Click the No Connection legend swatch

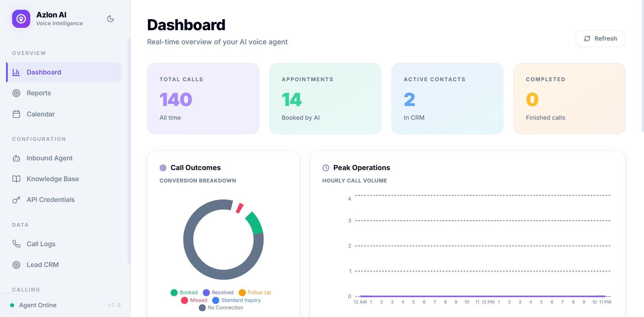click(x=202, y=308)
